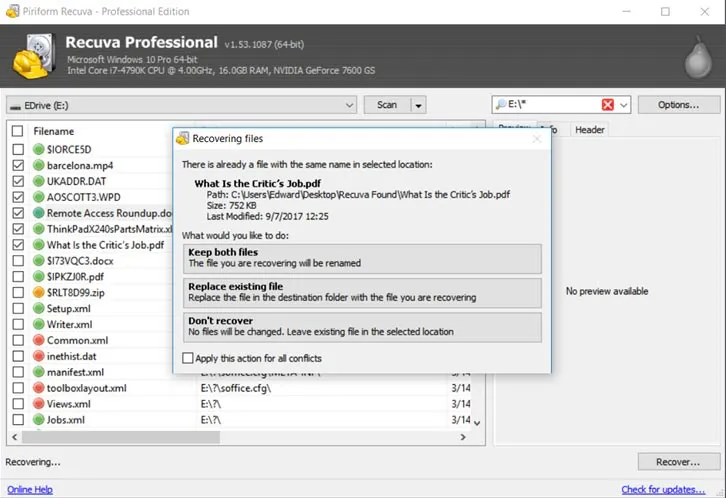The width and height of the screenshot is (726, 498).
Task: Click the red clear-filter X icon
Action: (x=607, y=105)
